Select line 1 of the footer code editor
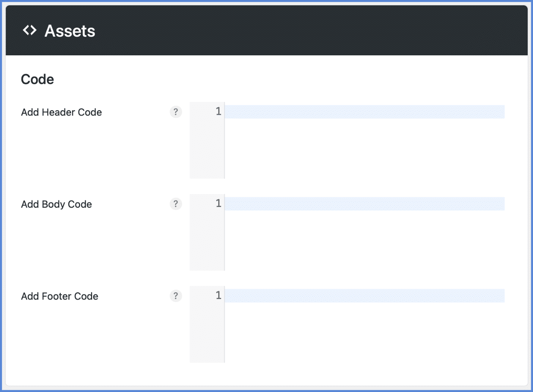The height and width of the screenshot is (392, 533). pyautogui.click(x=341, y=296)
